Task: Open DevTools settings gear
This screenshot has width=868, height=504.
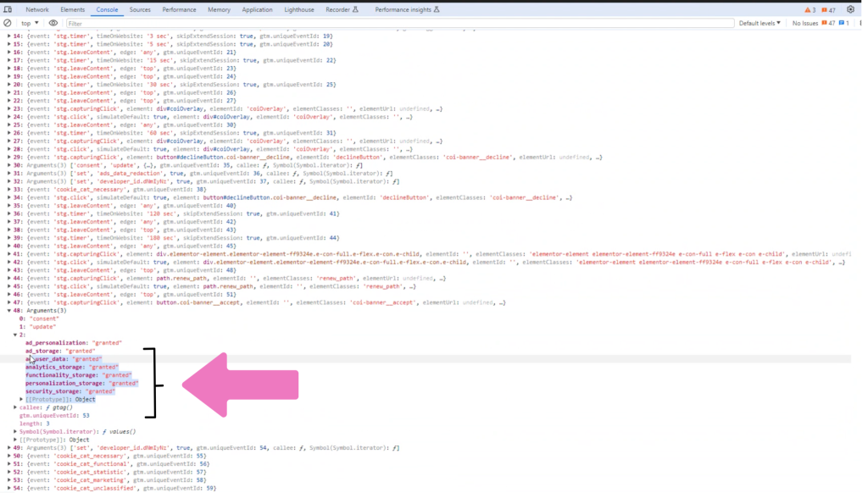Action: tap(850, 9)
